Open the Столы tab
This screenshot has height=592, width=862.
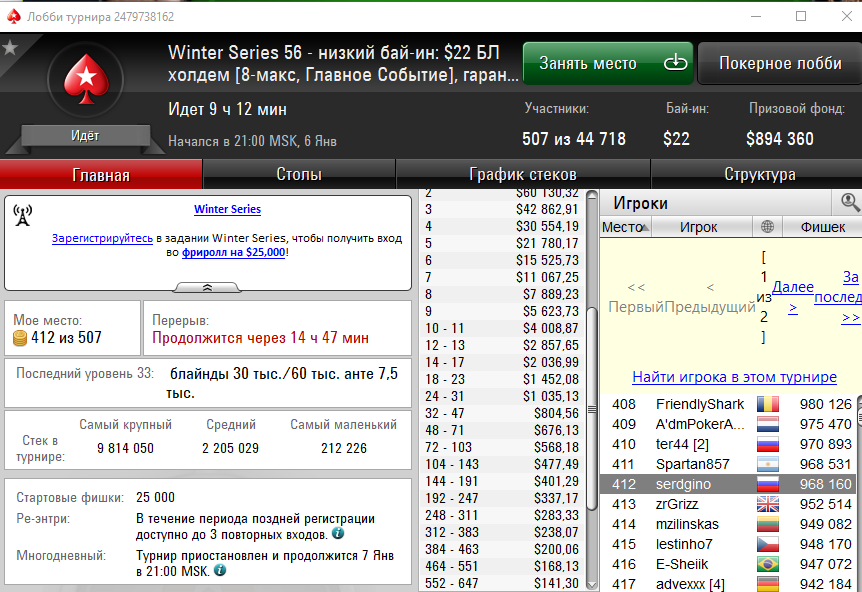[299, 174]
